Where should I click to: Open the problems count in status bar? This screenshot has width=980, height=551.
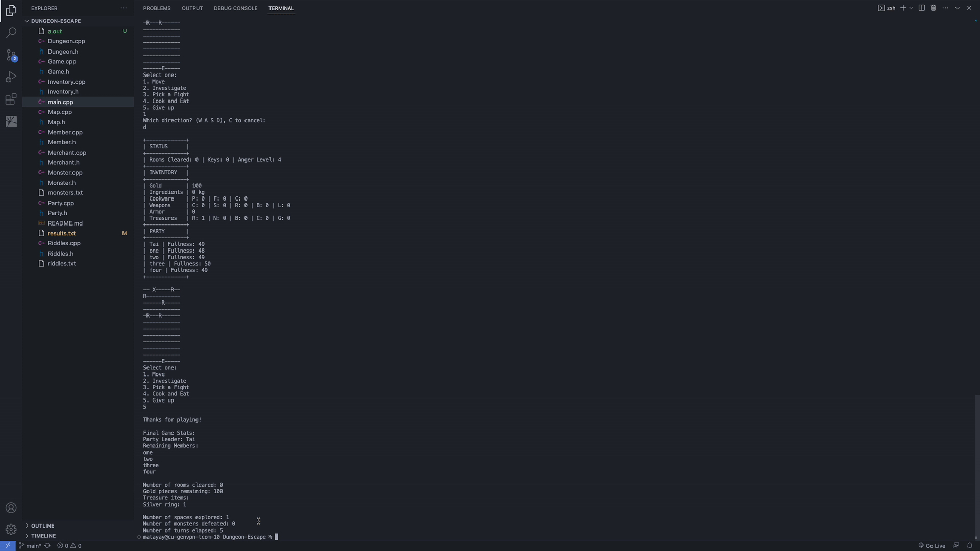69,545
